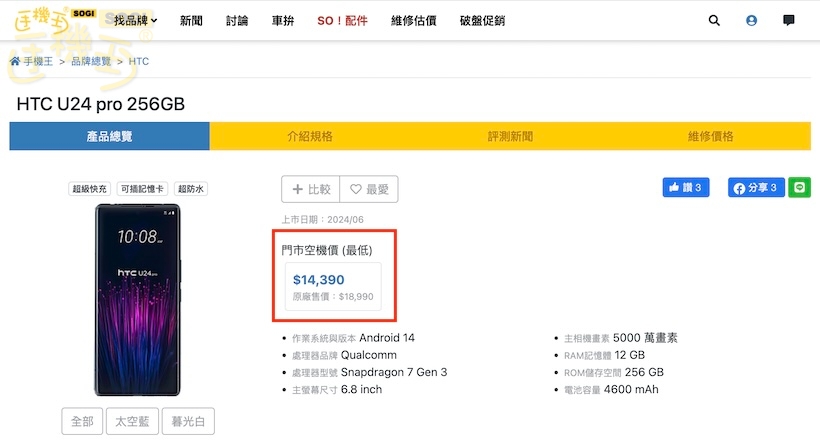Switch to the 介紹規格 tab
The height and width of the screenshot is (447, 820).
click(310, 136)
